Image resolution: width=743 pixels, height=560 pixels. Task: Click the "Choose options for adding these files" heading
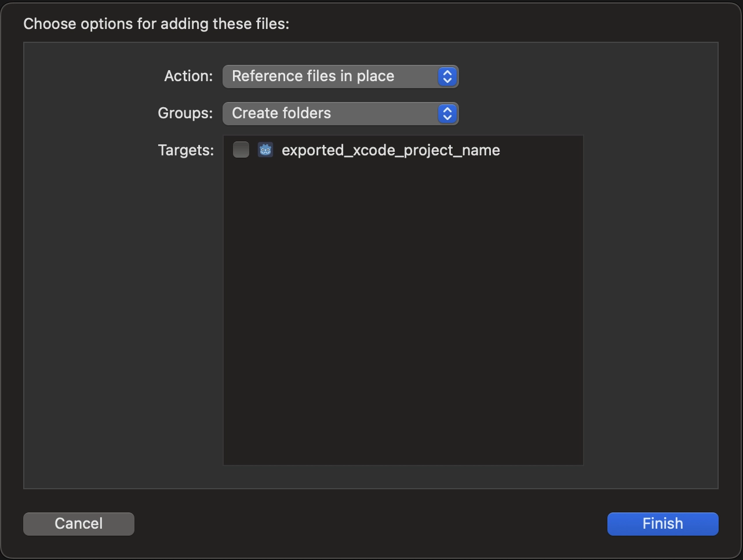pyautogui.click(x=156, y=24)
